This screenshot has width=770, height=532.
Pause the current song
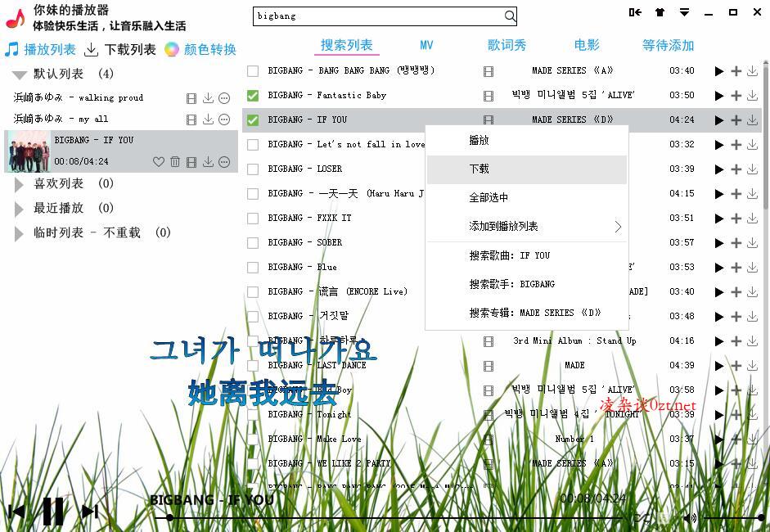pyautogui.click(x=53, y=512)
